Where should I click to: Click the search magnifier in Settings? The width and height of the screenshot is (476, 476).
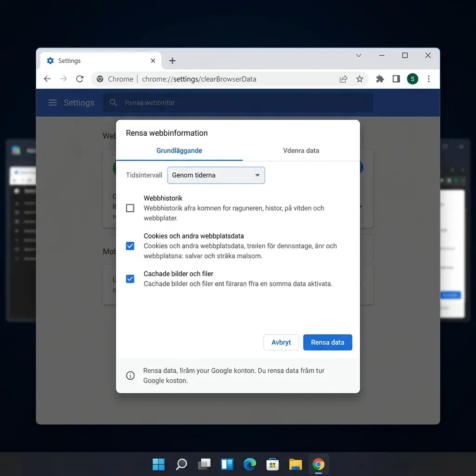(x=113, y=103)
